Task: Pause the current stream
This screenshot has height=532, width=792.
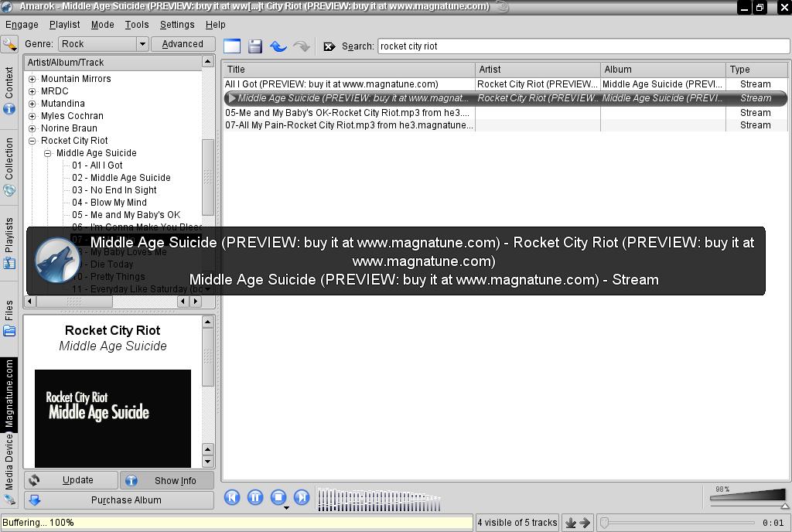Action: 255,497
